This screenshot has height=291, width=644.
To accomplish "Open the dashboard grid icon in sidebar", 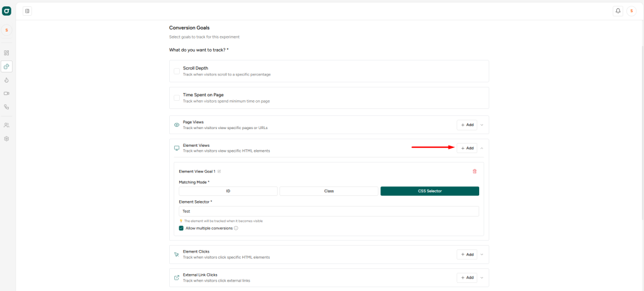I will 6,53.
